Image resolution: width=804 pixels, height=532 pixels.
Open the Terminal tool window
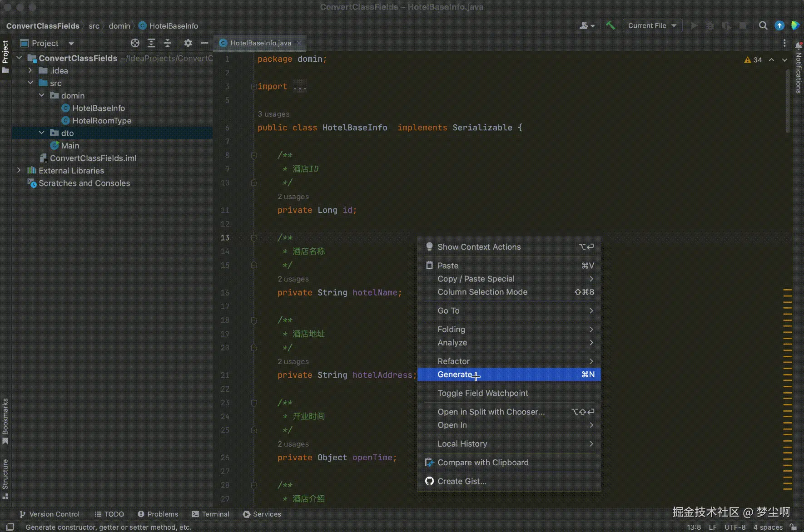[x=210, y=514]
